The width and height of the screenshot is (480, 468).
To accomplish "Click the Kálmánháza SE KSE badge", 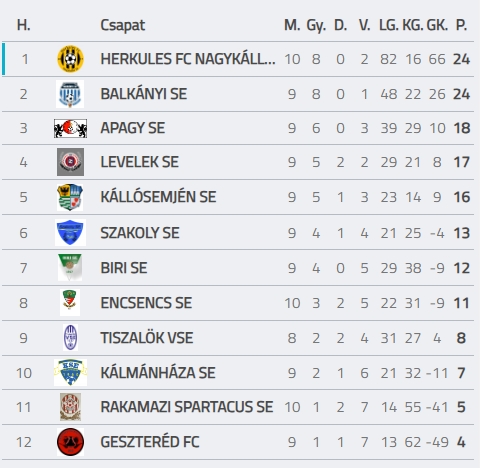I will coord(70,372).
